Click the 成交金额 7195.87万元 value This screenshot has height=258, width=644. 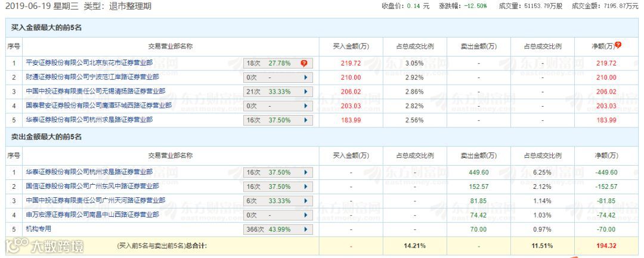(621, 6)
